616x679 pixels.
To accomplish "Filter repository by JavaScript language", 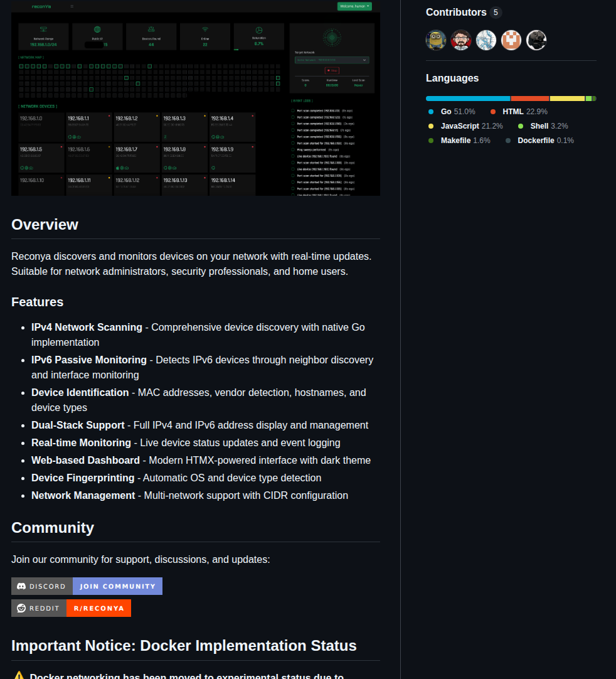I will tap(465, 126).
